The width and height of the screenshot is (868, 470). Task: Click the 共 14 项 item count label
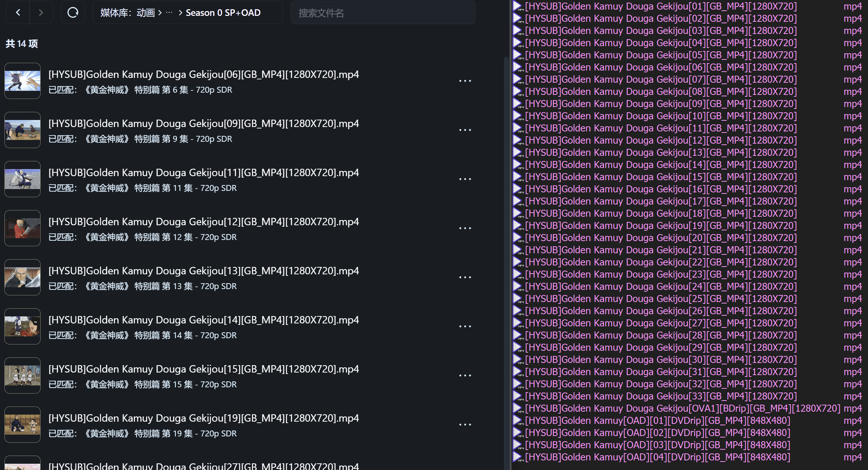tap(22, 44)
